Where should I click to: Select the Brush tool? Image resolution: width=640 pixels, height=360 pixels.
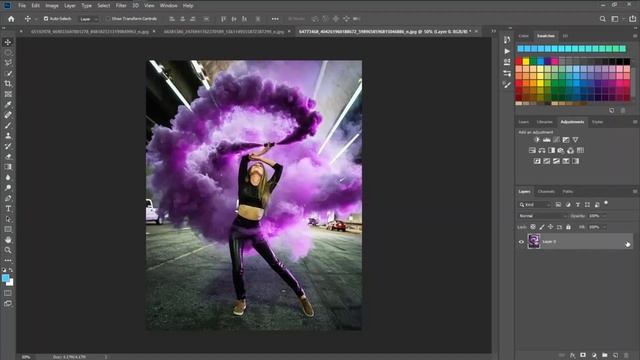coord(8,125)
